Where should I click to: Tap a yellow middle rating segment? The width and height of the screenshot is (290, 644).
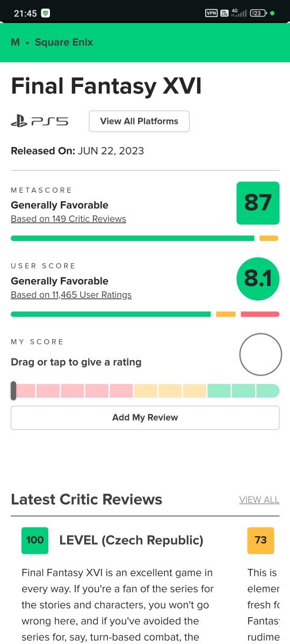coord(170,391)
